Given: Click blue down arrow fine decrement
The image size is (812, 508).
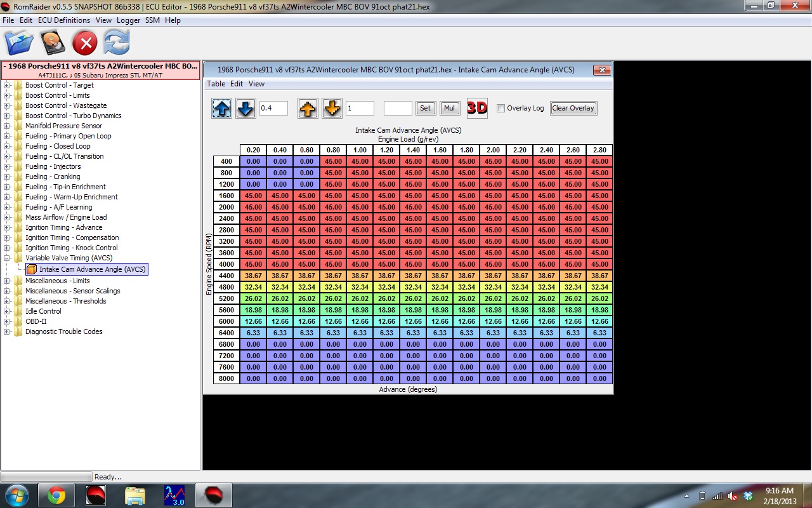Looking at the screenshot, I should pos(246,108).
